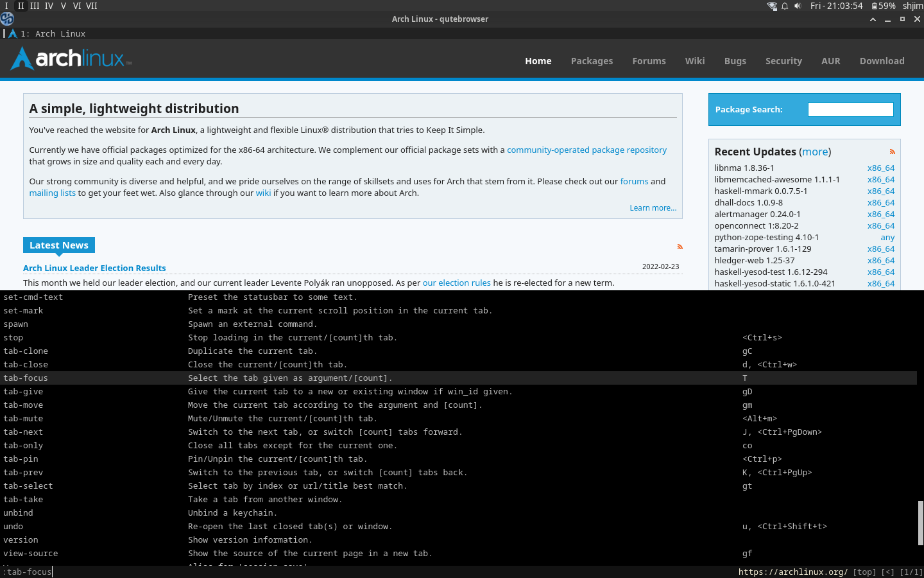Select the 'view-source' command entry
The height and width of the screenshot is (578, 924).
pyautogui.click(x=458, y=553)
